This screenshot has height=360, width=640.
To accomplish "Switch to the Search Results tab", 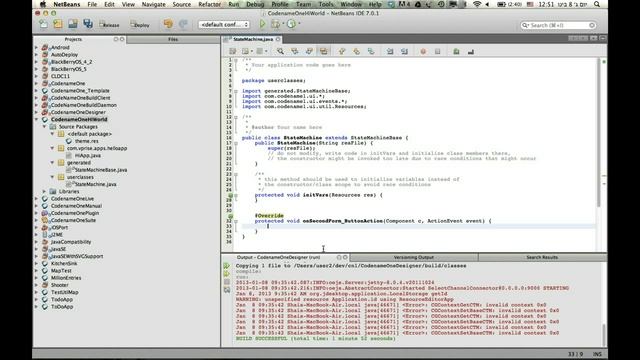I will 542,258.
